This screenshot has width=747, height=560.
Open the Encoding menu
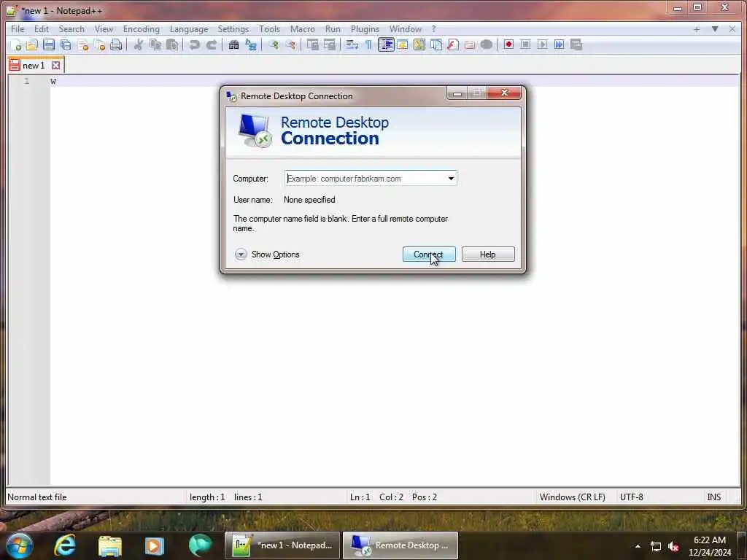coord(142,29)
